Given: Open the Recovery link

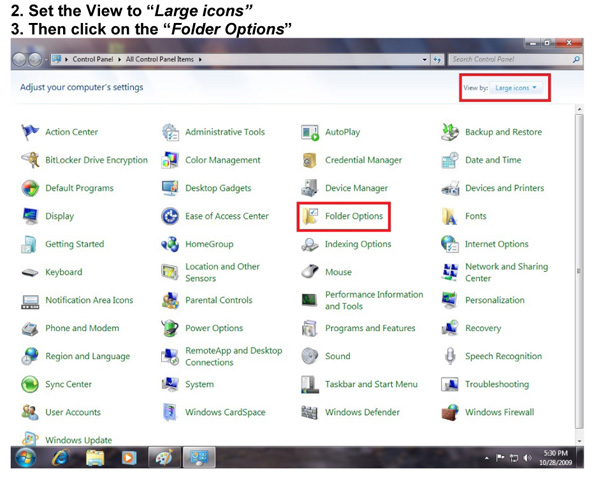Looking at the screenshot, I should [x=483, y=328].
